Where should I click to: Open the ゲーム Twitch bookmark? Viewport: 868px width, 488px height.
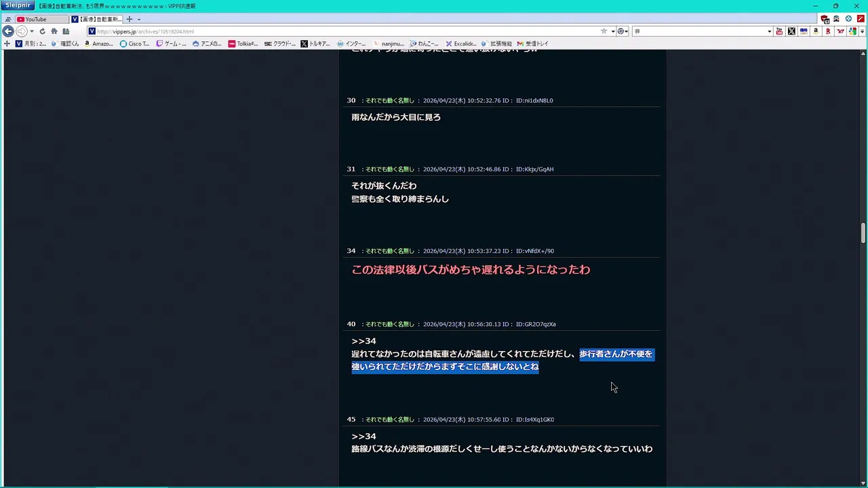pos(171,43)
